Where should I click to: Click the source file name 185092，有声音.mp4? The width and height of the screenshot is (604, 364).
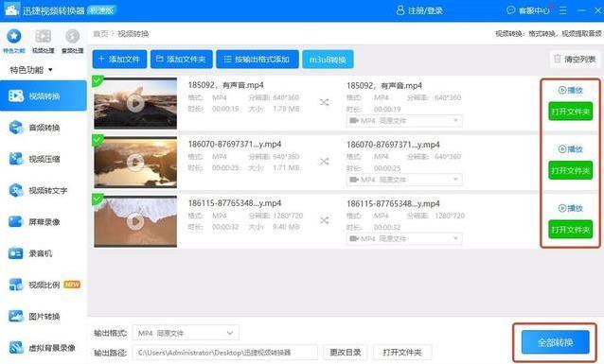[x=225, y=85]
